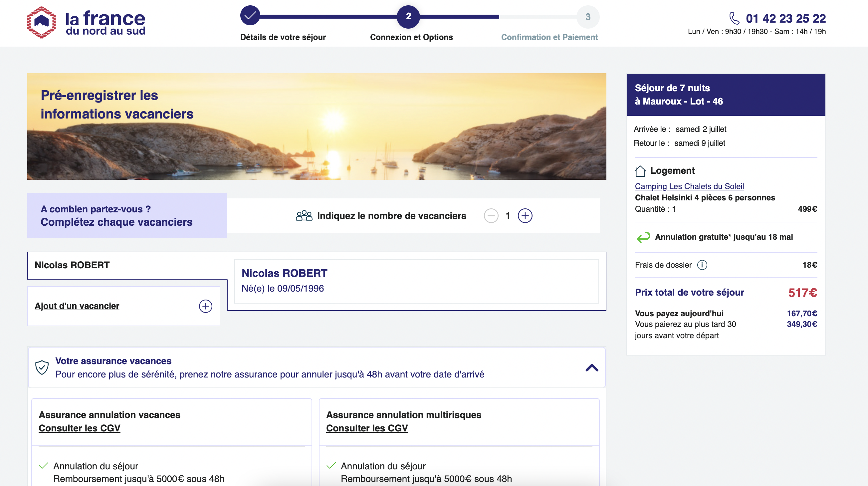The height and width of the screenshot is (486, 868).
Task: Collapse the Votre assurance vacances section
Action: (x=592, y=368)
